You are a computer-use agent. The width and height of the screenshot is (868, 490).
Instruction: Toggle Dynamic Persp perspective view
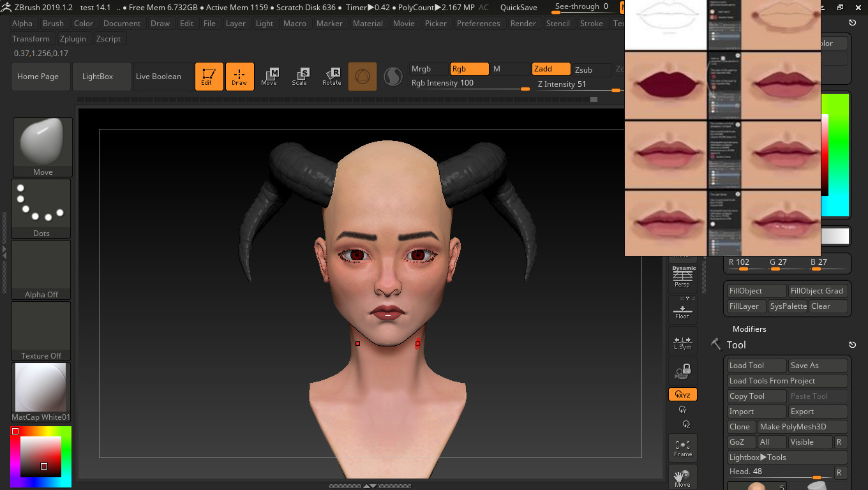pos(683,276)
